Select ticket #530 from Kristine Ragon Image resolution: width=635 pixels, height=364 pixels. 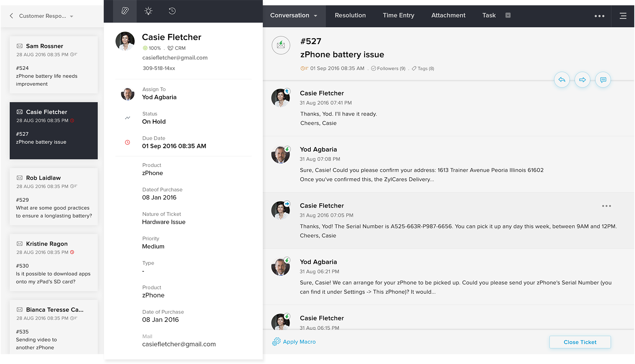[54, 263]
